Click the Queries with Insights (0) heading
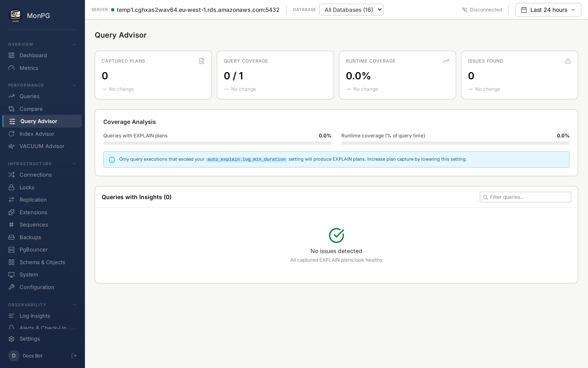Viewport: 588px width, 368px height. 137,197
